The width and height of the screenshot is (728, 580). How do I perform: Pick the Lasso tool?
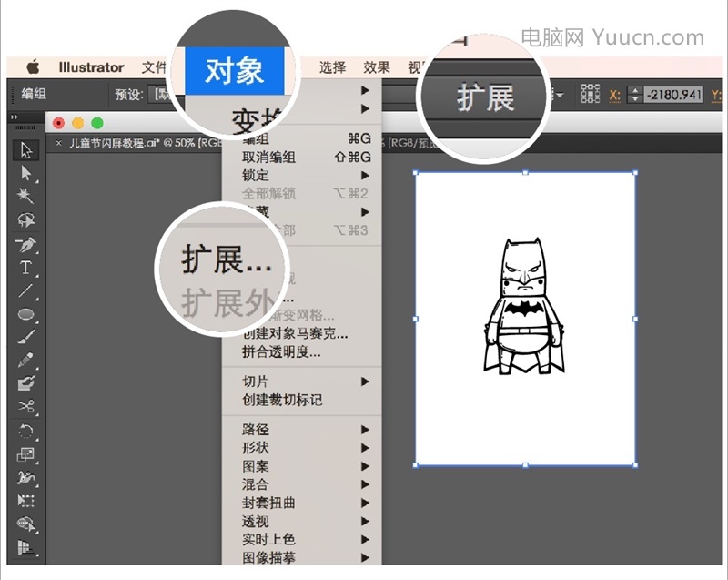point(26,219)
